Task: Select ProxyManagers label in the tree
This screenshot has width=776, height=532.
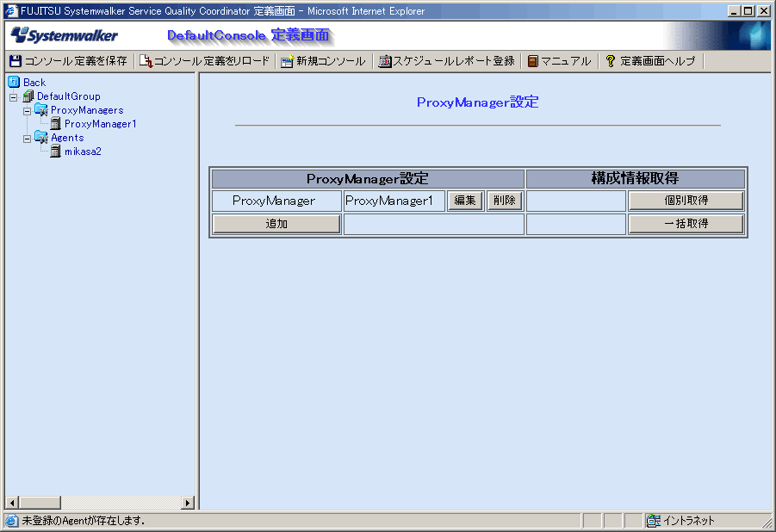Action: click(x=87, y=110)
